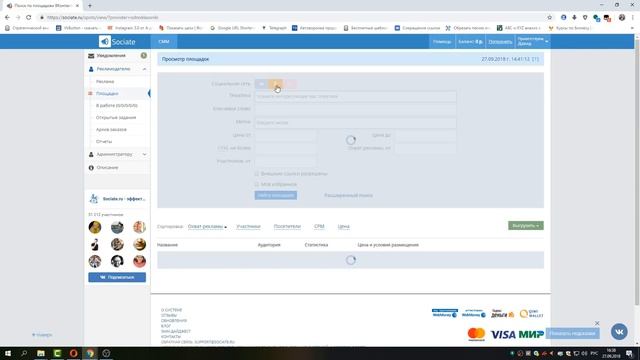The width and height of the screenshot is (640, 360).
Task: Open a new browser tab
Action: pos(90,6)
